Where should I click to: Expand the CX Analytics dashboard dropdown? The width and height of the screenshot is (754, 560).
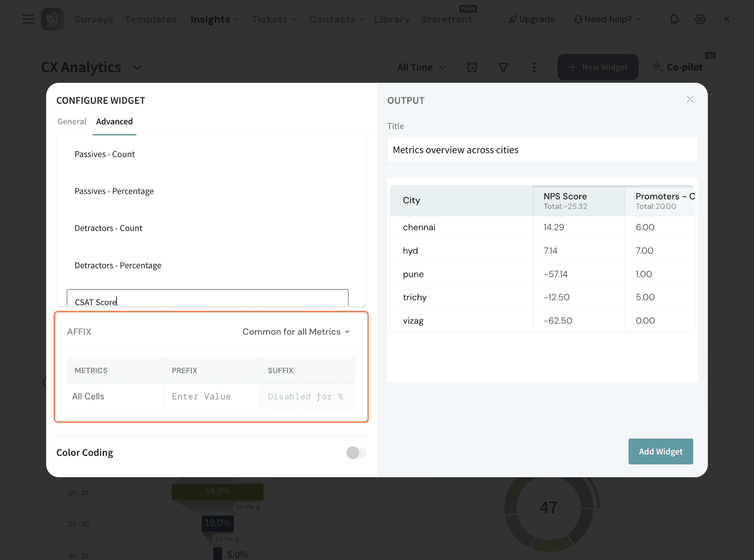point(137,67)
